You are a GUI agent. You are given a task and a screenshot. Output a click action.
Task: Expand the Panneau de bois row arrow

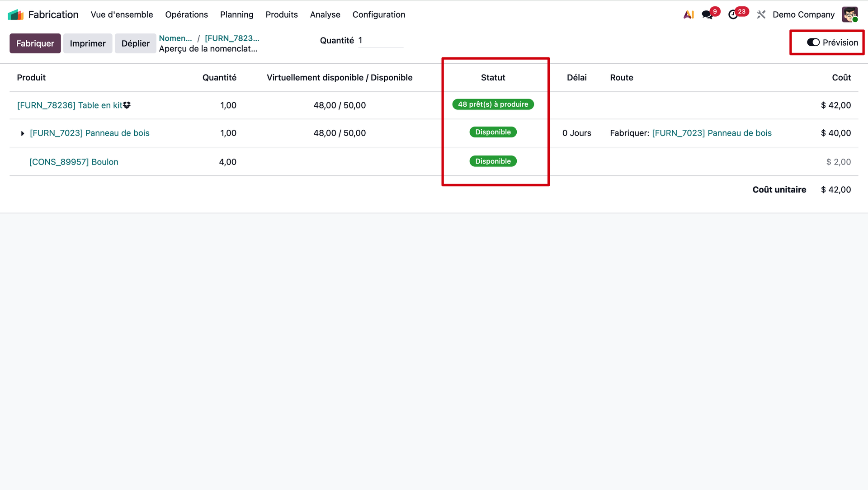pos(22,133)
